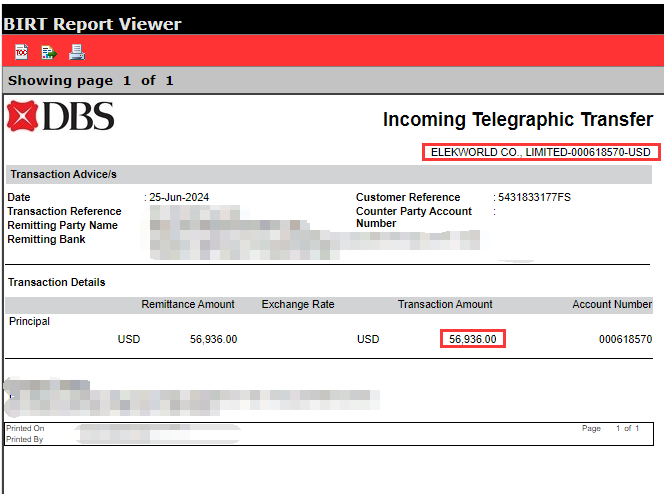Screen dimensions: 664x494
Task: Click the footer 'Page 1 of 1' text
Action: pos(610,428)
